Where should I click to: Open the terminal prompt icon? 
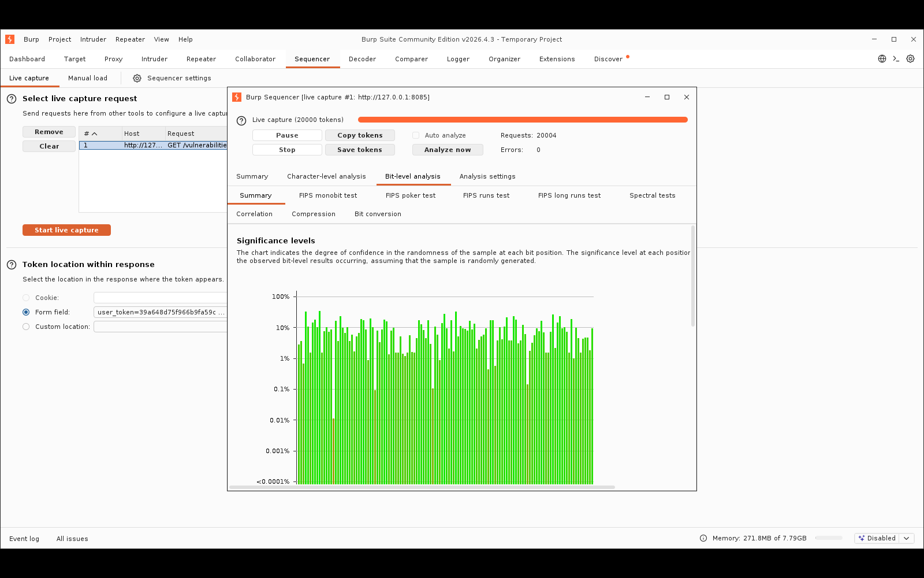click(x=896, y=59)
